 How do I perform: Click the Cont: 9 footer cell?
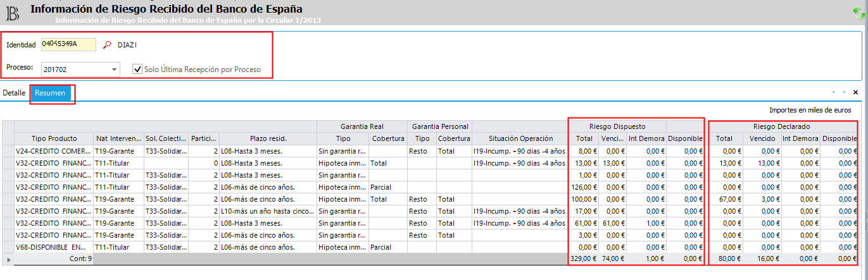(x=54, y=259)
